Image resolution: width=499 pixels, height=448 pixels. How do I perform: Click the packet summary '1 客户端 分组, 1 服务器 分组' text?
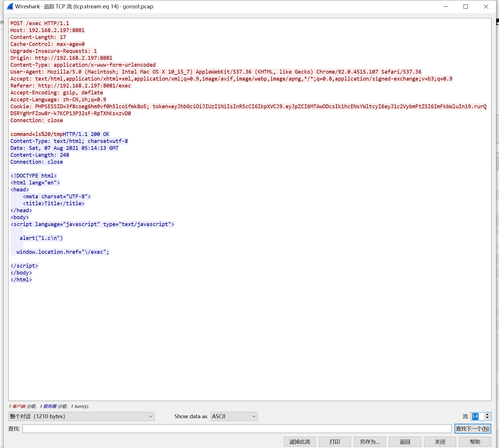[x=49, y=406]
